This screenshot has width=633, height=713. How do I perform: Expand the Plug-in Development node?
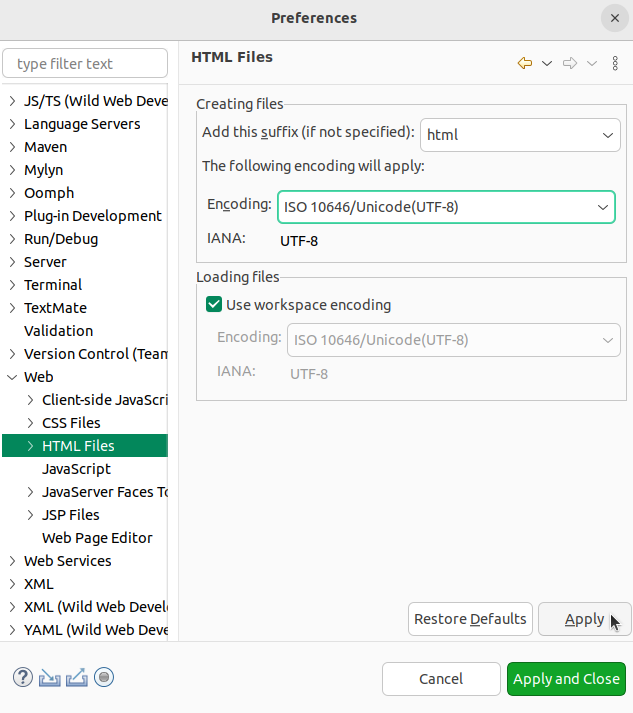pos(12,216)
